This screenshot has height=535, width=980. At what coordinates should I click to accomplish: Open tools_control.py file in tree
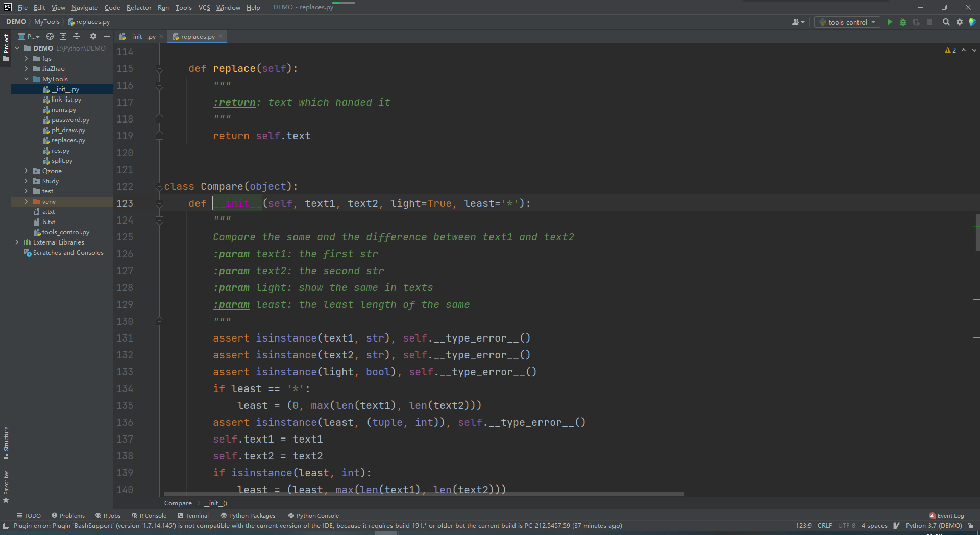(x=65, y=232)
